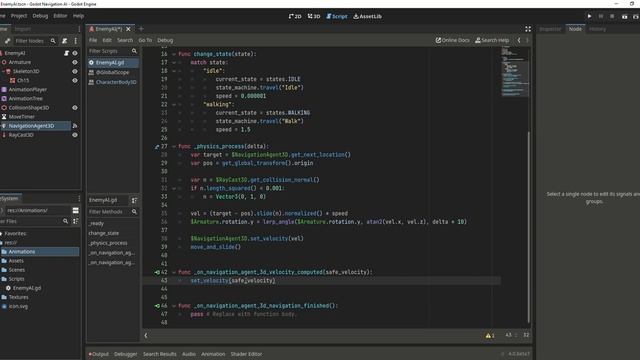640x360 pixels.
Task: Open the AssetLib workspace
Action: [367, 16]
